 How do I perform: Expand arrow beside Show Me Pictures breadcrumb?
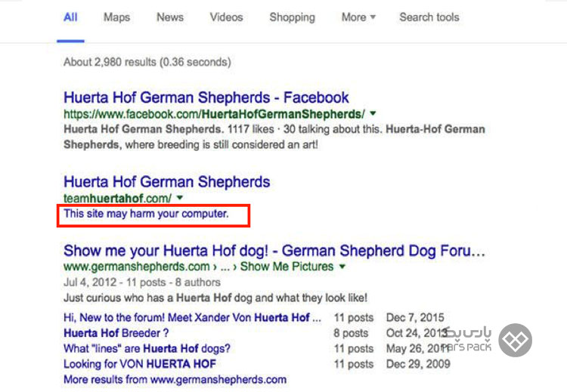pos(342,267)
